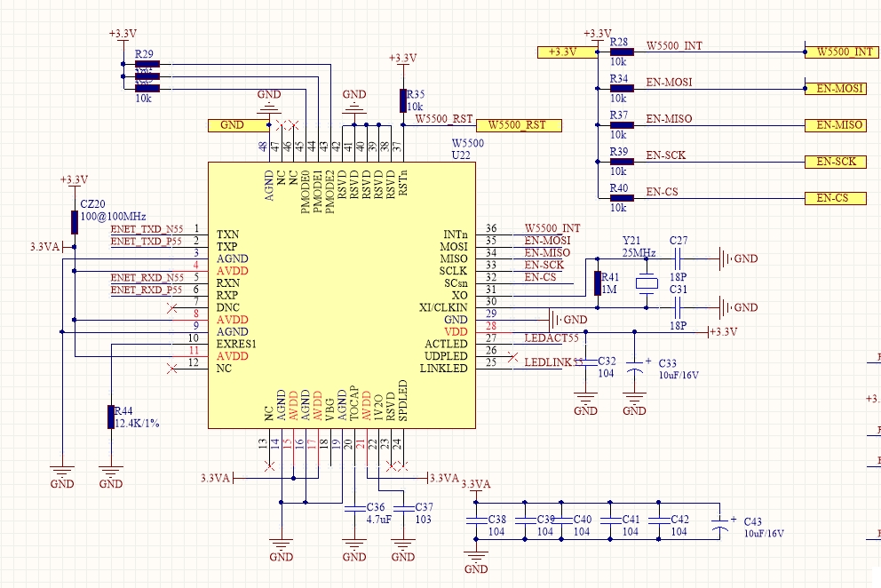Click the SCsn pin name
This screenshot has height=588, width=881.
[456, 283]
